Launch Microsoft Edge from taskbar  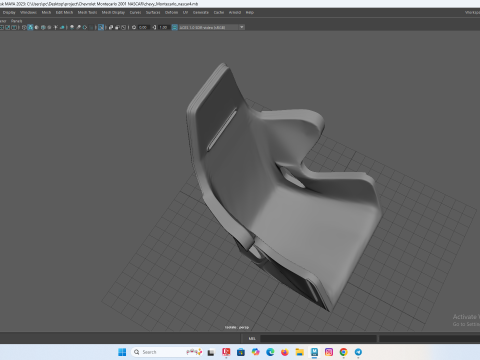point(270,352)
